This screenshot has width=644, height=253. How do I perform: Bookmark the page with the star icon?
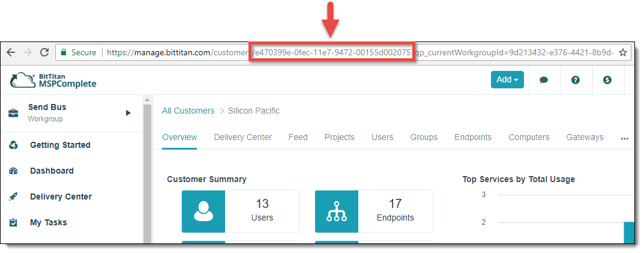pyautogui.click(x=622, y=53)
